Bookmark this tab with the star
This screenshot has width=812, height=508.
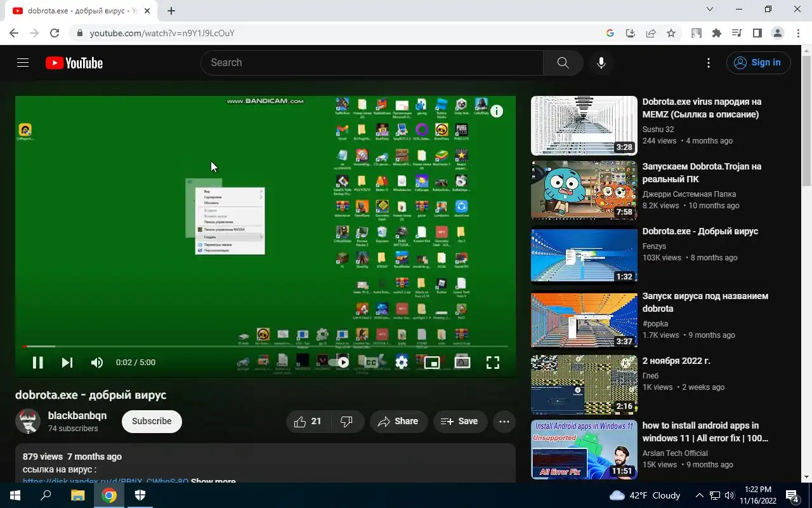click(671, 33)
